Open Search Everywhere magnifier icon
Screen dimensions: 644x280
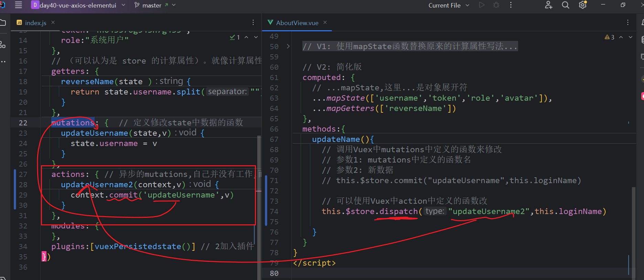tap(566, 5)
